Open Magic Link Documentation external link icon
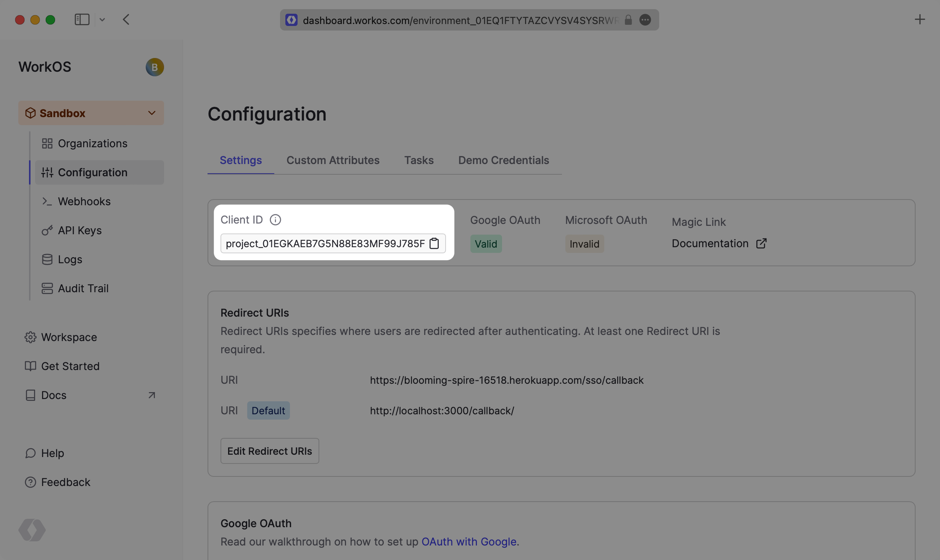This screenshot has height=560, width=940. point(761,243)
